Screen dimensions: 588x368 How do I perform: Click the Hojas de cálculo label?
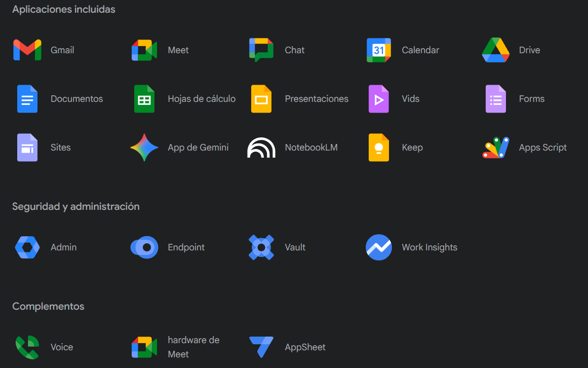point(202,99)
